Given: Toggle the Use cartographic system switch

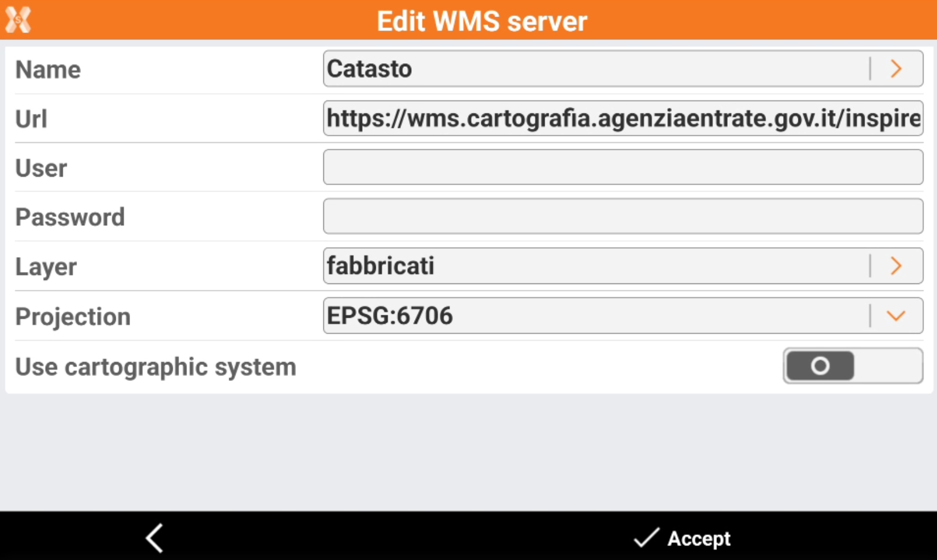Looking at the screenshot, I should click(x=852, y=366).
